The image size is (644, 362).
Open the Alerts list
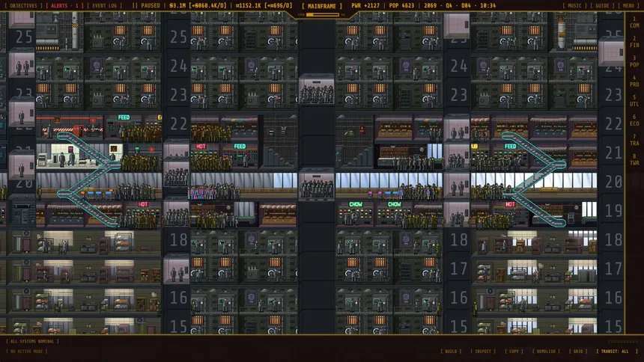click(x=65, y=6)
